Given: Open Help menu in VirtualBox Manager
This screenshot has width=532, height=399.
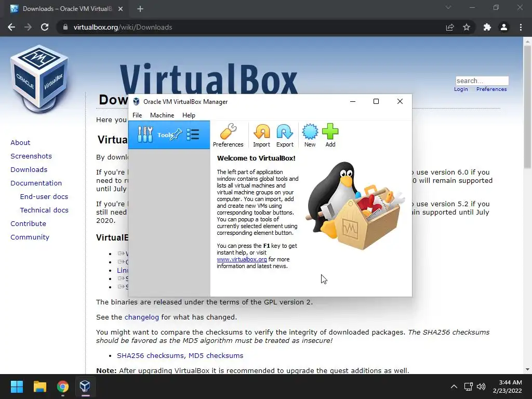Looking at the screenshot, I should (189, 115).
